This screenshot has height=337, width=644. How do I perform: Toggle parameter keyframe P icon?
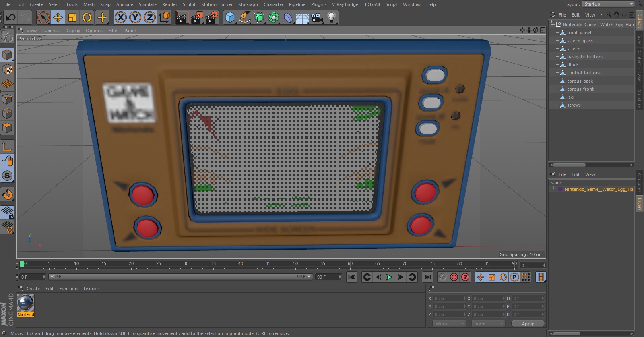point(514,277)
